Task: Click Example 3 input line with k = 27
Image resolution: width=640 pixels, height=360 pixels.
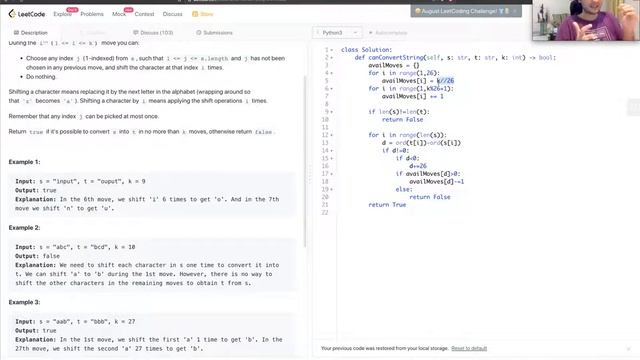Action: [x=75, y=322]
